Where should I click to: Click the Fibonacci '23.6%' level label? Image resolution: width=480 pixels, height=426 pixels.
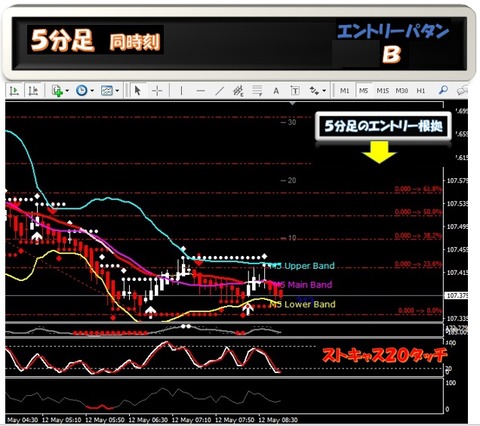pos(418,264)
